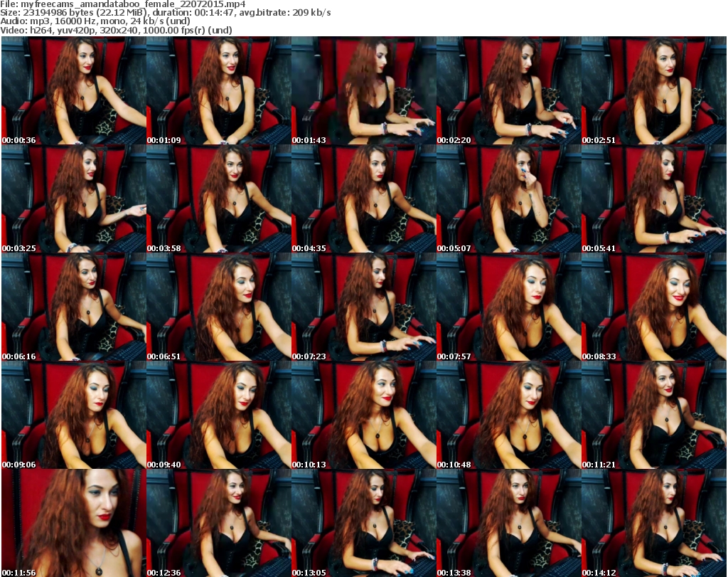This screenshot has width=728, height=577.
Task: Open the frame stamped 00:05:07
Action: tap(508, 198)
